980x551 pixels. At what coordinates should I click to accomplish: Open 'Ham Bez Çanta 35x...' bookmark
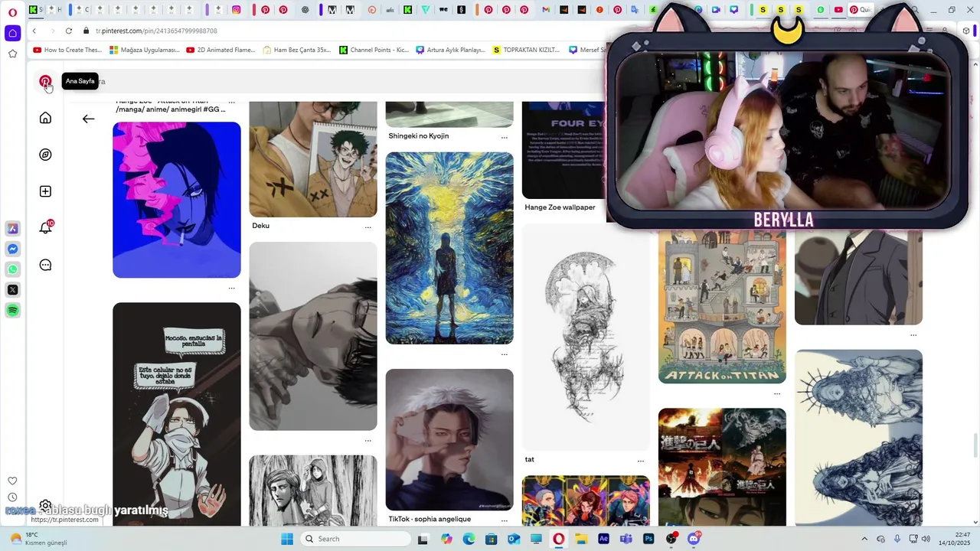(x=297, y=50)
